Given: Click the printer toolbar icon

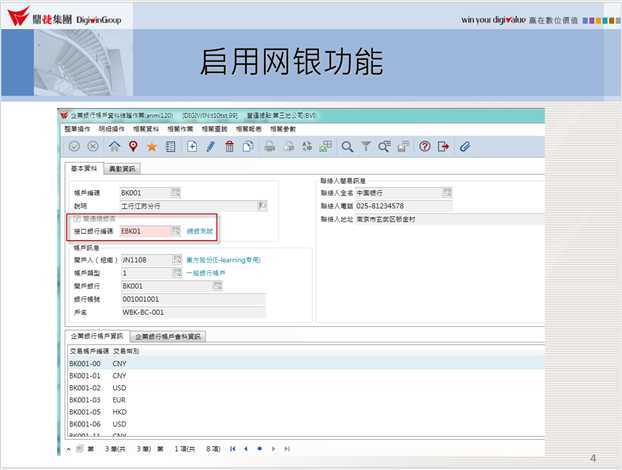Looking at the screenshot, I should pos(270,146).
